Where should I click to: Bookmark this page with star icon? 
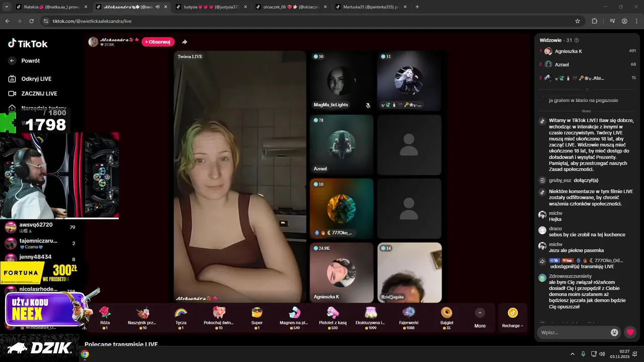(x=578, y=21)
